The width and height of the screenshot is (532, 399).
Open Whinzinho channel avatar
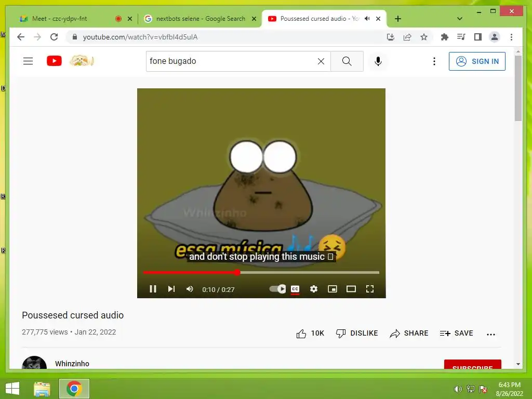point(34,363)
